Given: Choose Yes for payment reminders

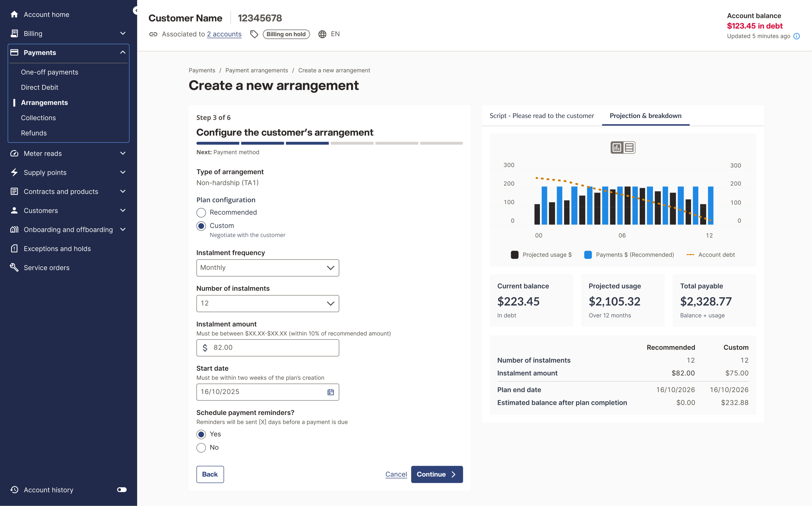Looking at the screenshot, I should (x=201, y=434).
